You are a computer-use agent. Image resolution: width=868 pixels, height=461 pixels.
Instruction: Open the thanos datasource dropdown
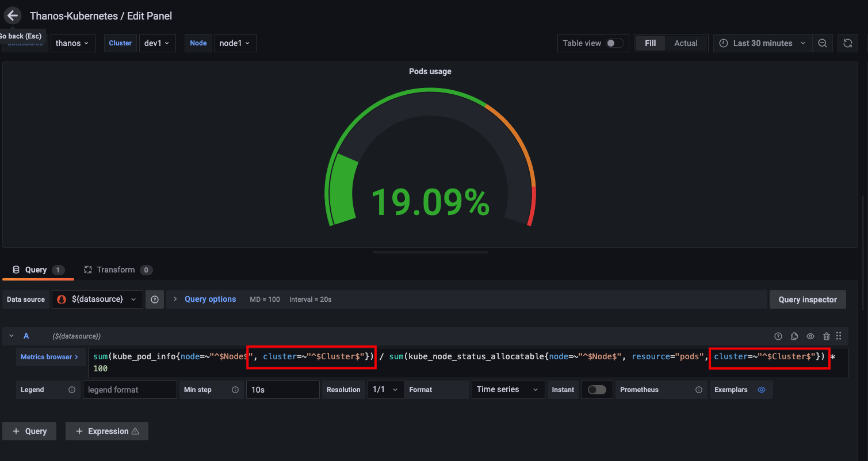[x=73, y=43]
